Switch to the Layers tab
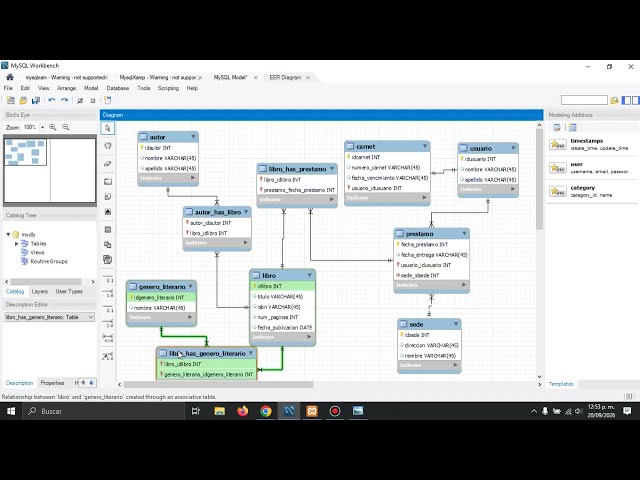Screen dimensions: 640x480 (40, 291)
